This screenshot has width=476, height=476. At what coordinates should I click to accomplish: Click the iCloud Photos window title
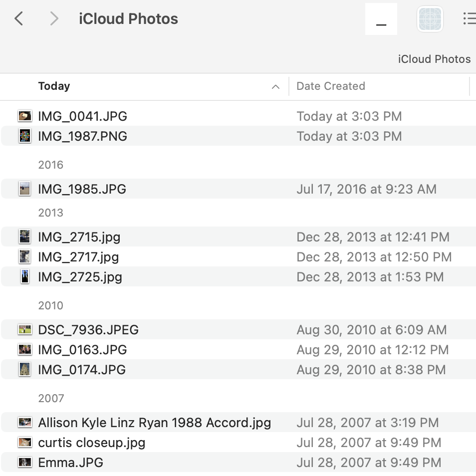pos(128,19)
